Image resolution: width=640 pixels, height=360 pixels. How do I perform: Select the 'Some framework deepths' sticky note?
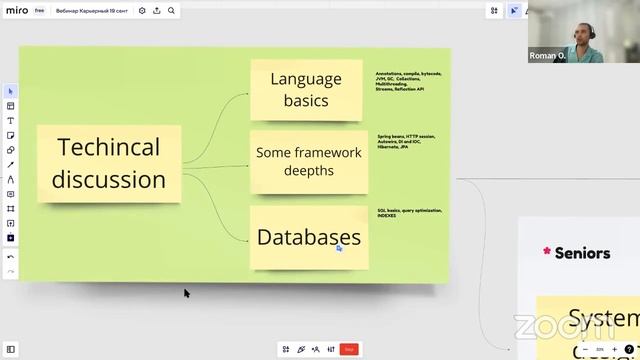click(x=309, y=162)
